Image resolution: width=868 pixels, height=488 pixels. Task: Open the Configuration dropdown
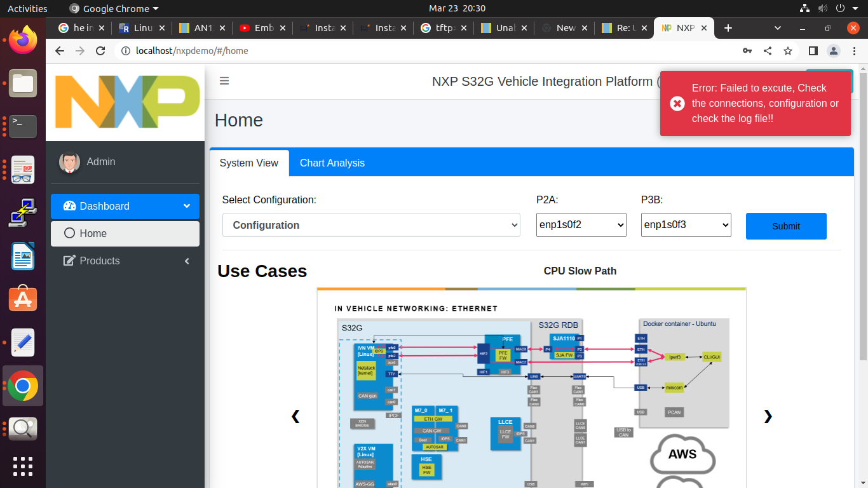[x=370, y=225]
